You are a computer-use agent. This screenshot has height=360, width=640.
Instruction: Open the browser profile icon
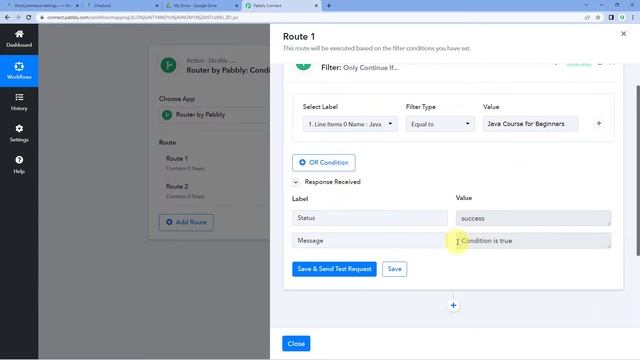[622, 18]
